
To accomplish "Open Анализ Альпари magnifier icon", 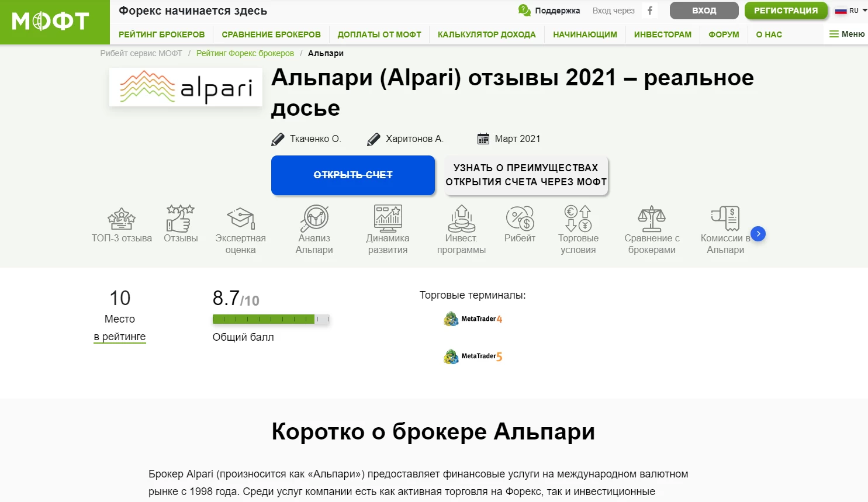I will [314, 219].
